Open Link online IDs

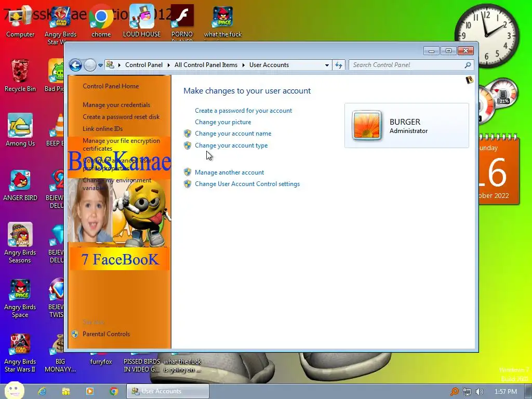point(102,129)
